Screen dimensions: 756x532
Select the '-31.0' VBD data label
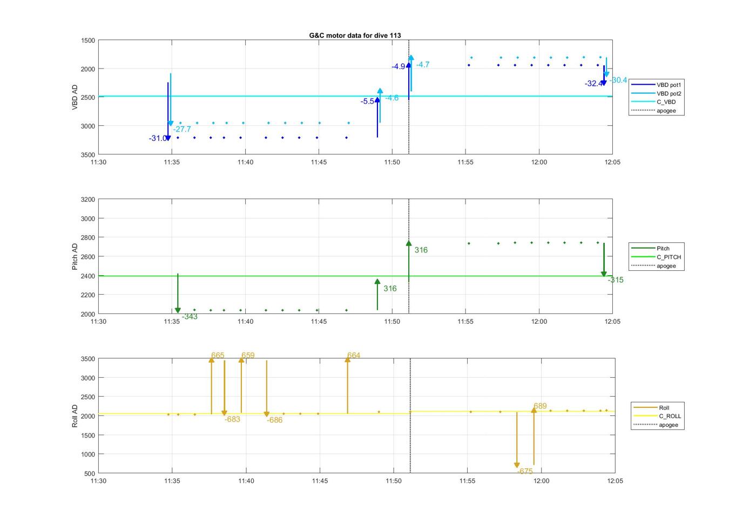coord(158,139)
